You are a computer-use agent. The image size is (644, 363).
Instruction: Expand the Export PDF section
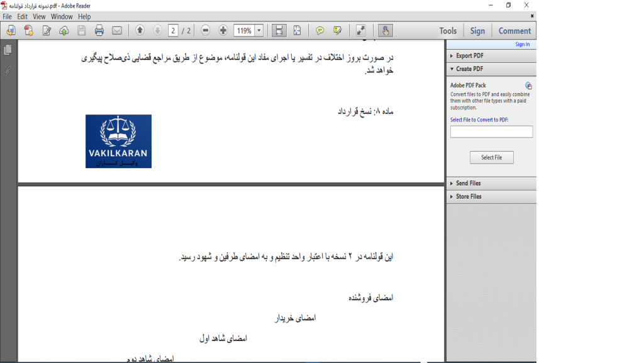[x=469, y=56]
